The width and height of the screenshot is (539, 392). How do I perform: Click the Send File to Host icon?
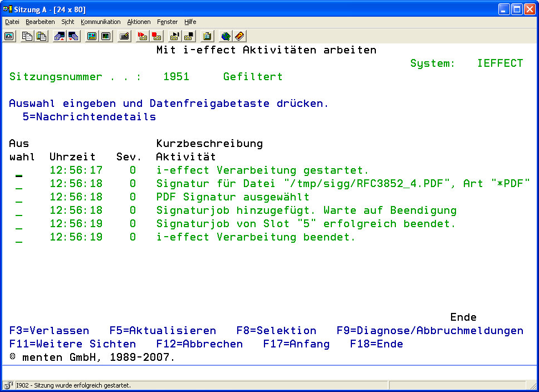(59, 36)
